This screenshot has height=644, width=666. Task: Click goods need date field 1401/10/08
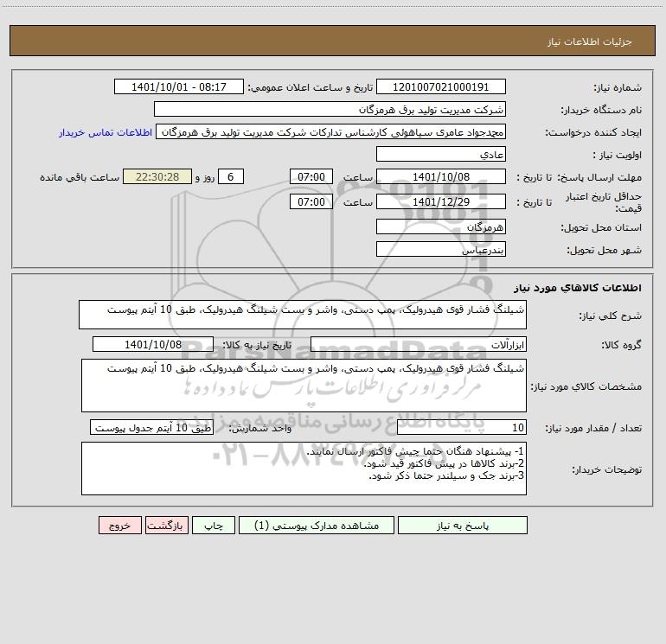[x=153, y=344]
